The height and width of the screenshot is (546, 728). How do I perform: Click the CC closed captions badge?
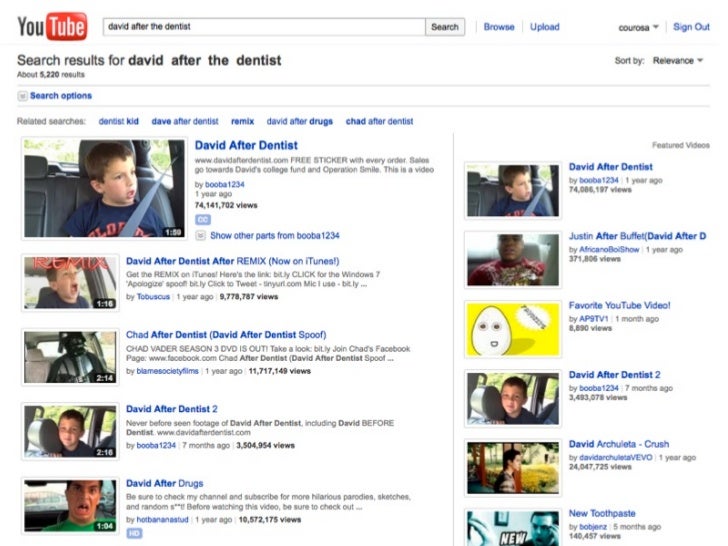(203, 220)
